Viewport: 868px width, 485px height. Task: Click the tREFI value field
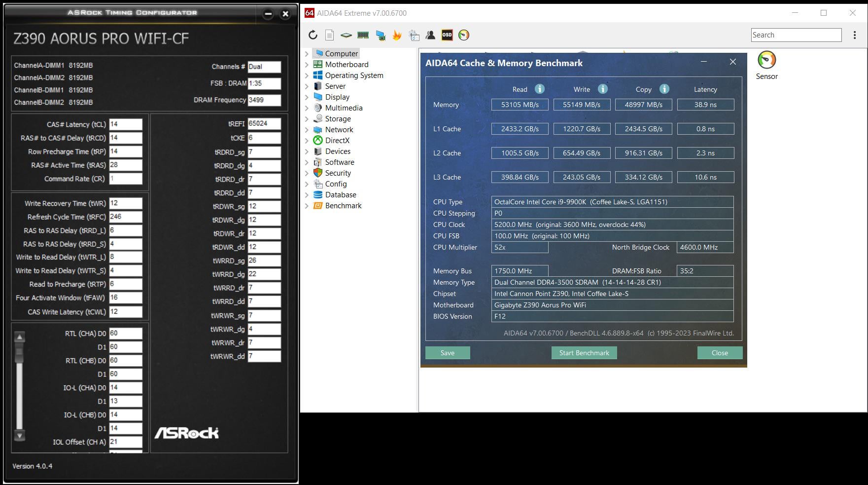(x=264, y=123)
